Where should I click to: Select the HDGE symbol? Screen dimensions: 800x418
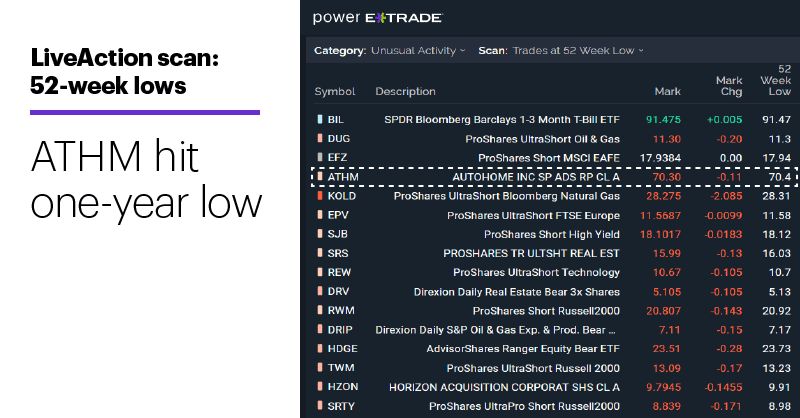coord(342,349)
